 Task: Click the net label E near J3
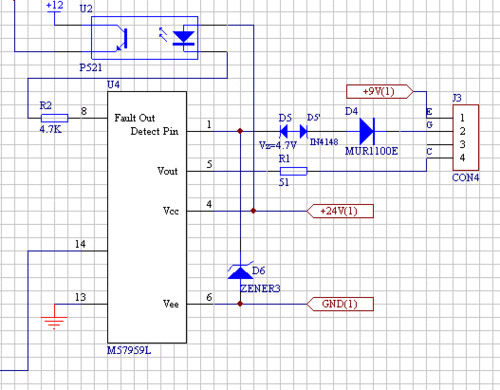tap(429, 112)
